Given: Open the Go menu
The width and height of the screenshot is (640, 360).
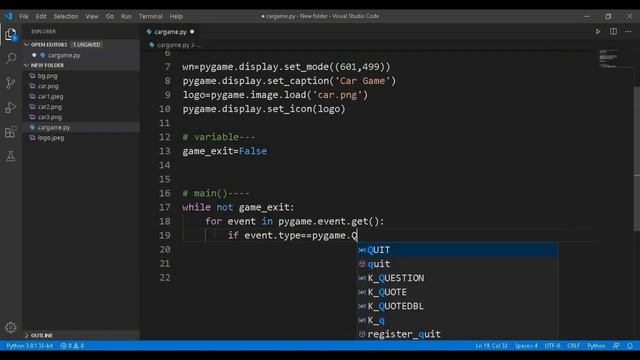Looking at the screenshot, I should [110, 16].
